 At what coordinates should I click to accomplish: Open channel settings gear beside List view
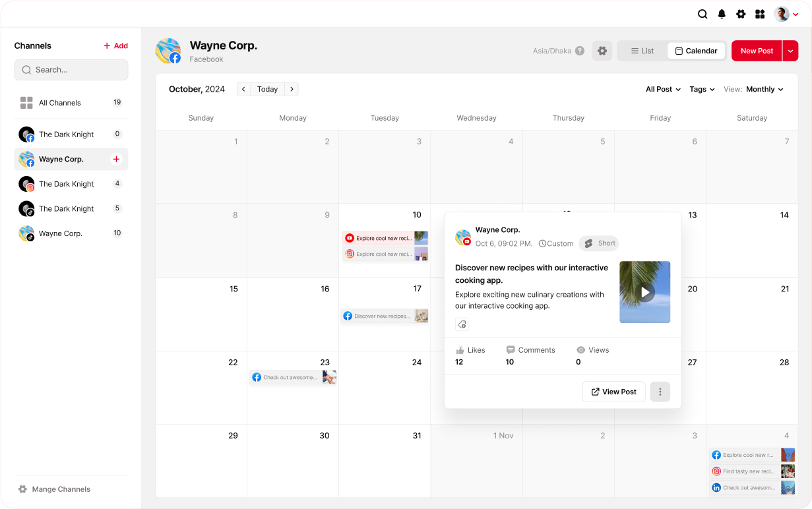click(x=602, y=51)
